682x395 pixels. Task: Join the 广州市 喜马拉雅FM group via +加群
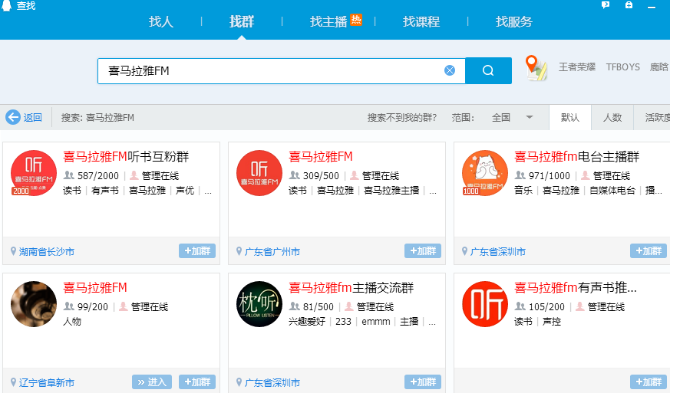coord(423,251)
